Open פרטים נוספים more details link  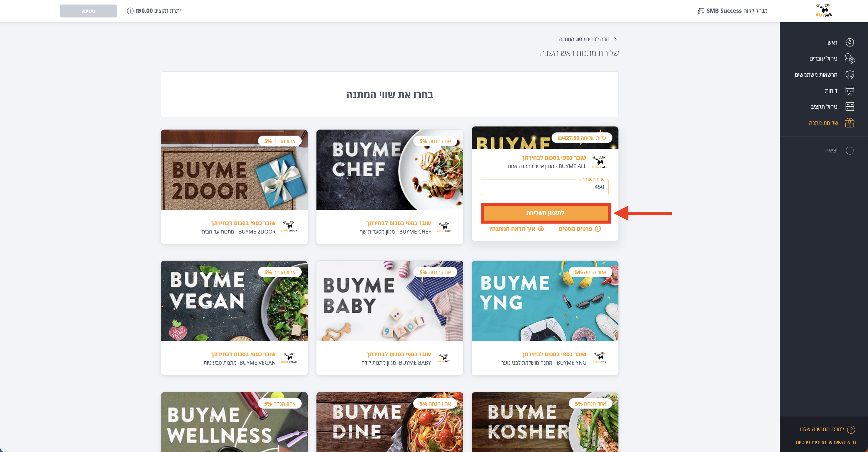(x=580, y=229)
